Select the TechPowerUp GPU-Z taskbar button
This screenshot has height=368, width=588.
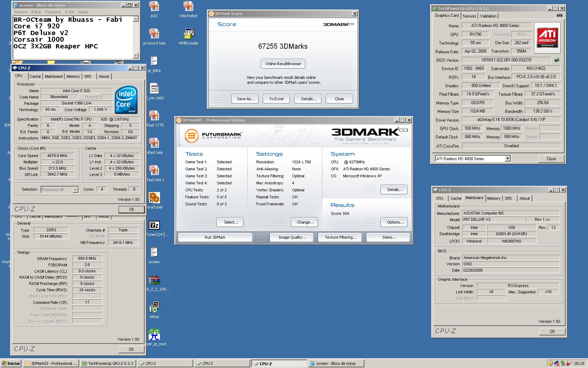tap(108, 363)
